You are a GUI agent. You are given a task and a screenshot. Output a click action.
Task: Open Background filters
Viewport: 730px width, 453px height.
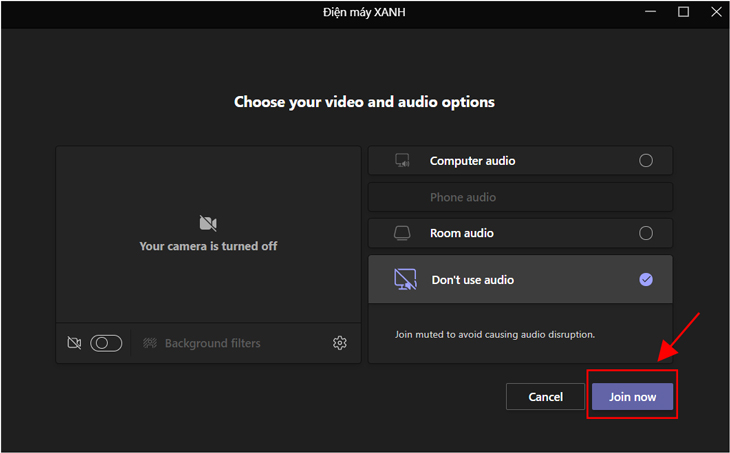pyautogui.click(x=202, y=343)
